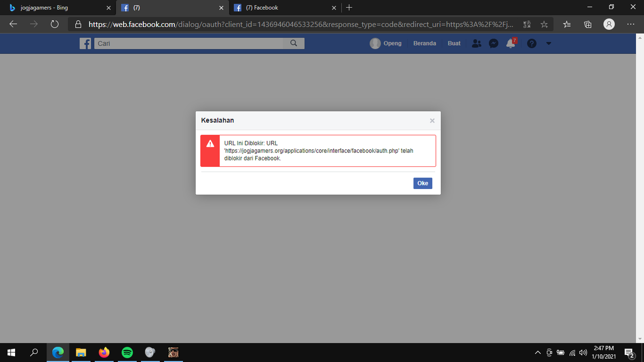Add page to favorites star icon
Image resolution: width=644 pixels, height=362 pixels.
click(544, 24)
